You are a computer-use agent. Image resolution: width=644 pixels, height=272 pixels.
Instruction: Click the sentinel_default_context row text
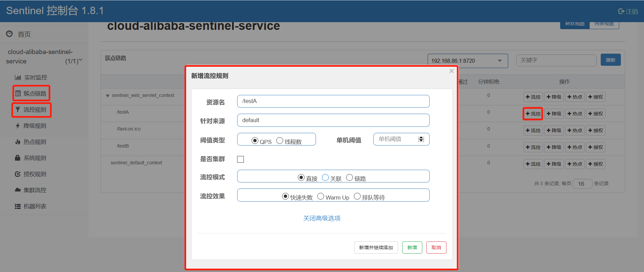click(x=136, y=163)
